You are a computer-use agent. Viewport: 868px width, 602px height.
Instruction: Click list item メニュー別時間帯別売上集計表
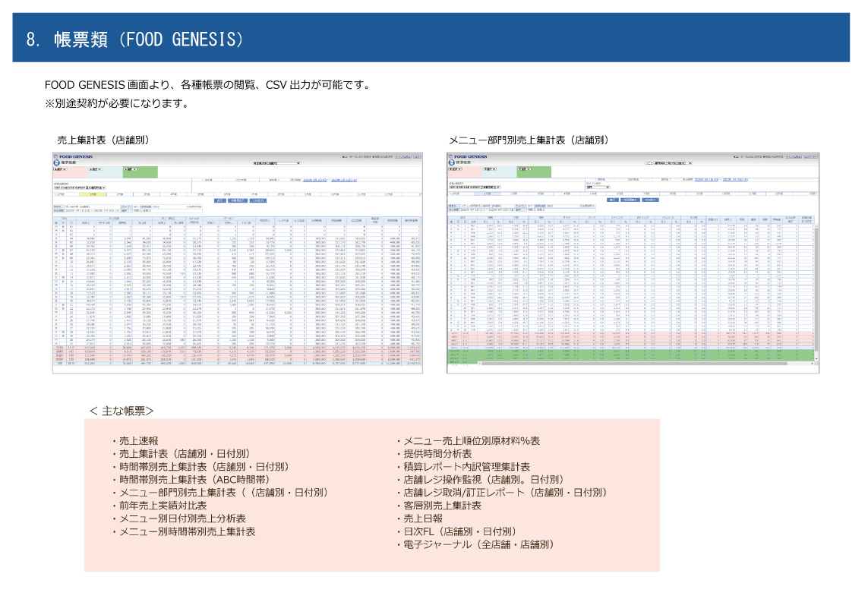click(x=187, y=531)
